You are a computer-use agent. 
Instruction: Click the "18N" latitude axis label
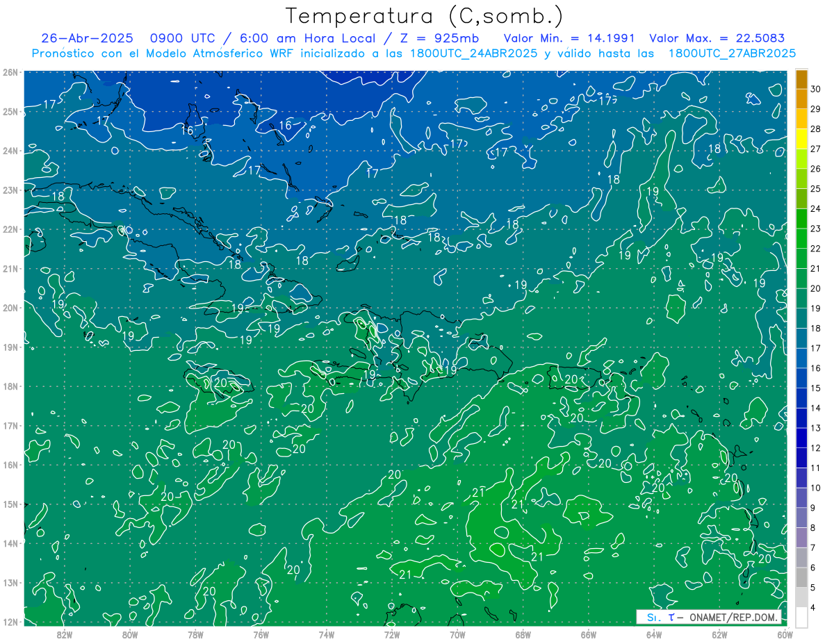point(10,386)
